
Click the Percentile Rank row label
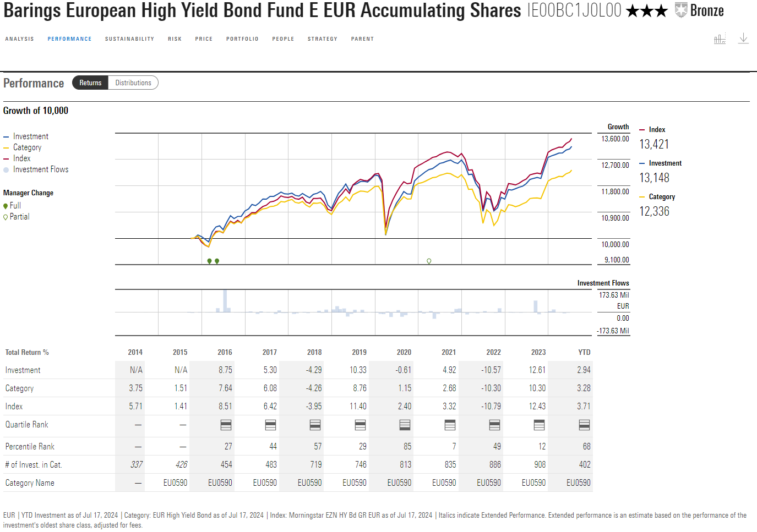tap(30, 447)
